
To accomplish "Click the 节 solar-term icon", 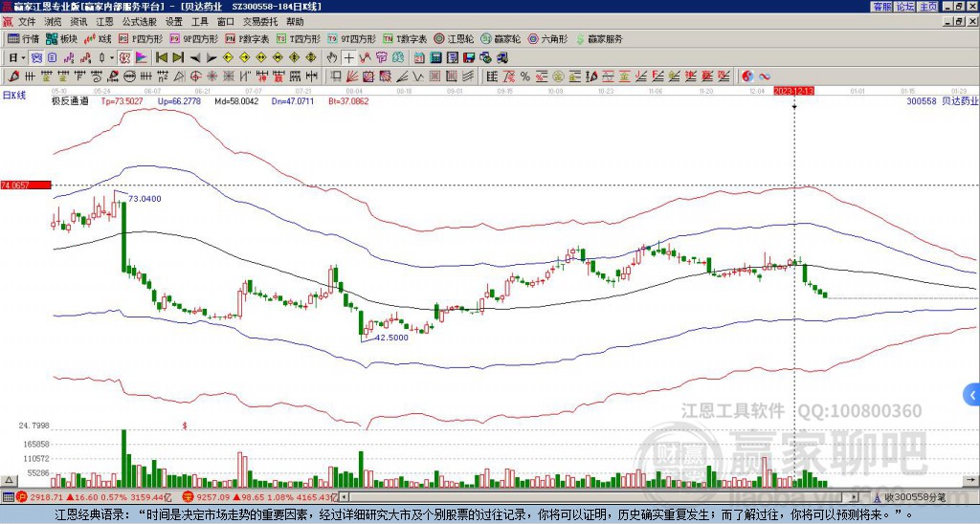I will pos(382,58).
